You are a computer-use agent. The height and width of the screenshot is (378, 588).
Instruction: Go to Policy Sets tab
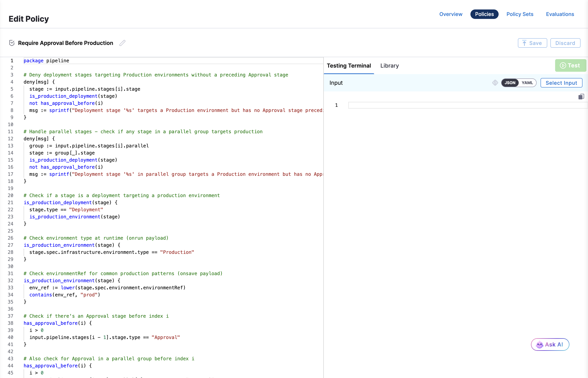coord(520,14)
